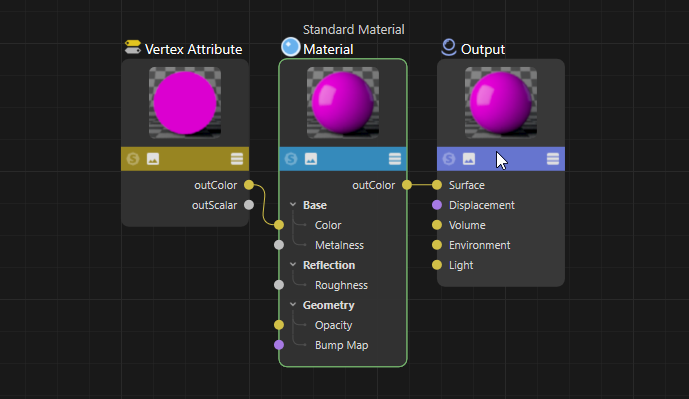Toggle solo S icon on Vertex Attribute node
689x399 pixels.
tap(133, 159)
